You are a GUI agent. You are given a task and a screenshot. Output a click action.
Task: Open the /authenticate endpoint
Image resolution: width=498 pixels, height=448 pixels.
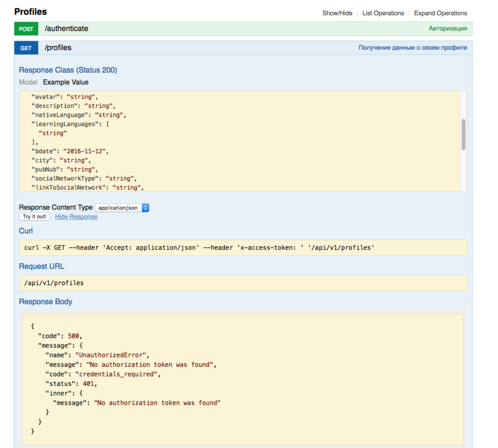coord(66,28)
